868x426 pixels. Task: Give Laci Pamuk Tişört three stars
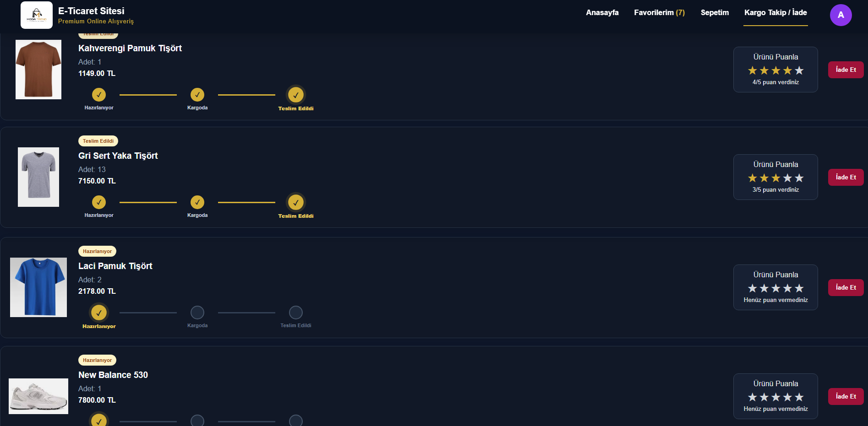coord(776,288)
